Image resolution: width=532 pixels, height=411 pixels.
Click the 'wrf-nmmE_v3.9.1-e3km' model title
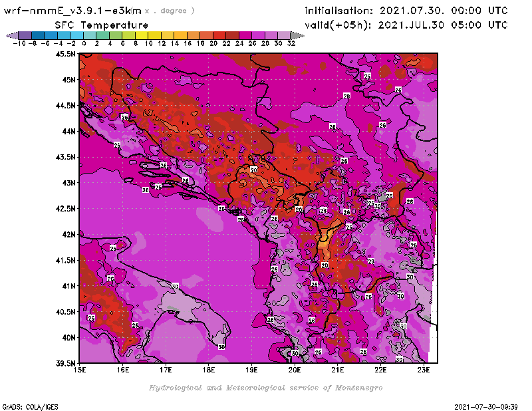click(x=72, y=11)
